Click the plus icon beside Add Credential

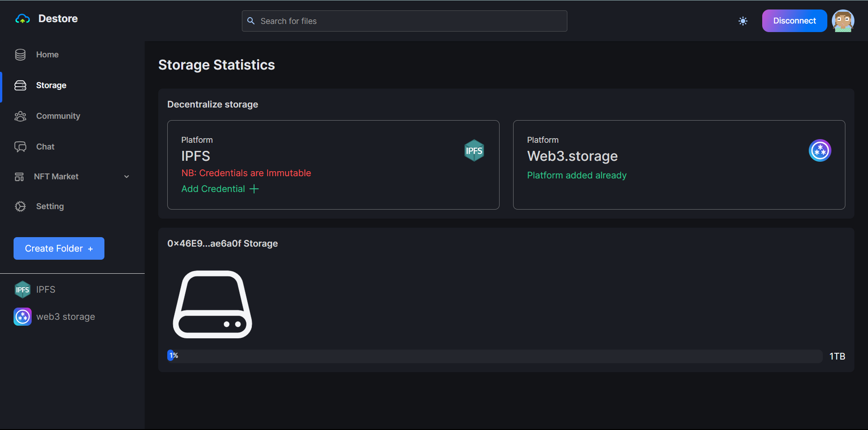pyautogui.click(x=254, y=189)
